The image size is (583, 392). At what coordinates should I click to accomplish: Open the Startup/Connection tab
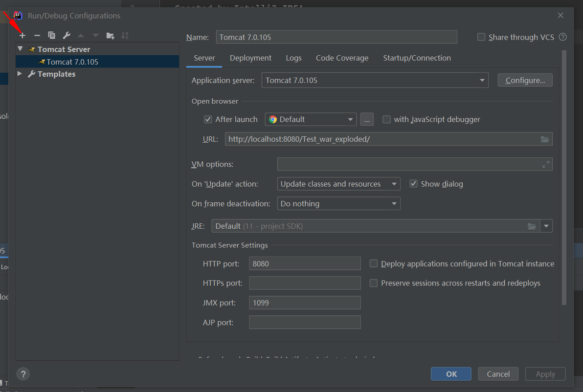417,58
